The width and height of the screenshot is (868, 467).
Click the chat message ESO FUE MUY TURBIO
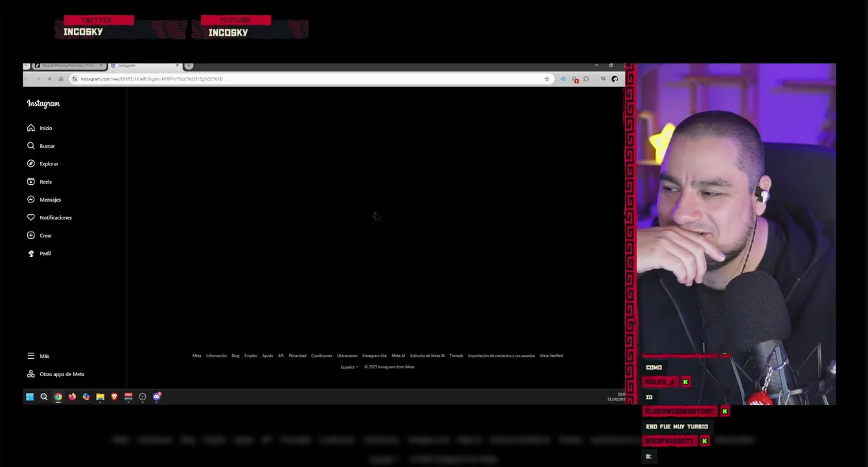(677, 427)
